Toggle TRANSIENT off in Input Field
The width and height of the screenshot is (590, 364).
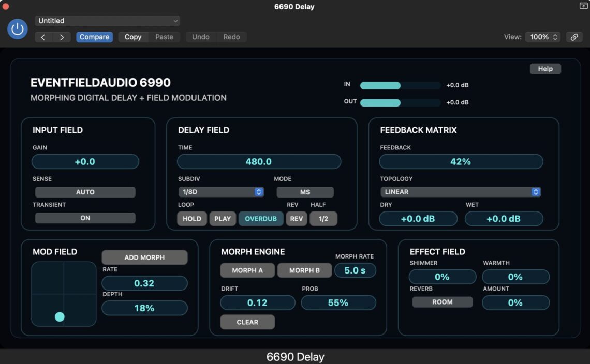point(85,218)
